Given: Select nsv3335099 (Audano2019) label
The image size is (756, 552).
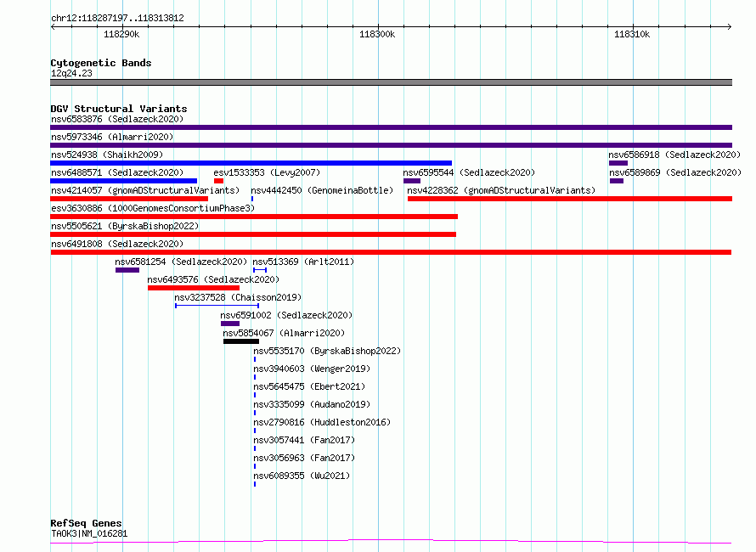Looking at the screenshot, I should 312,404.
